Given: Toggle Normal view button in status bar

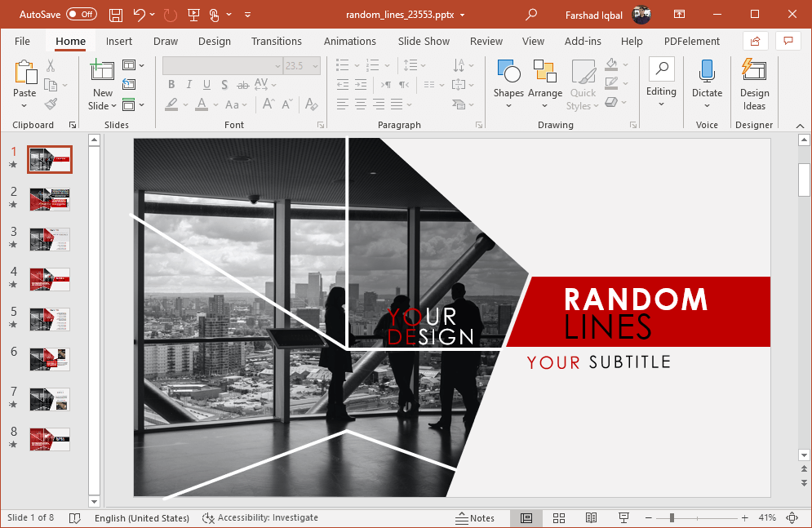Looking at the screenshot, I should pos(526,518).
